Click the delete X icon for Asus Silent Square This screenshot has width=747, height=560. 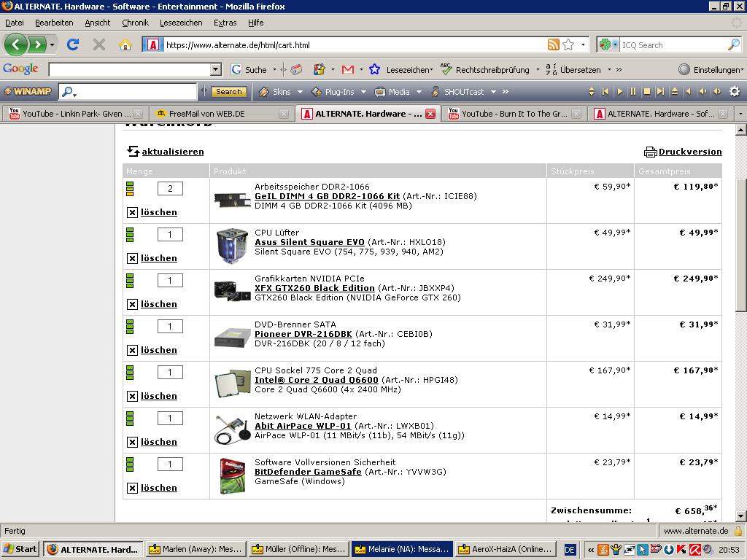point(133,259)
